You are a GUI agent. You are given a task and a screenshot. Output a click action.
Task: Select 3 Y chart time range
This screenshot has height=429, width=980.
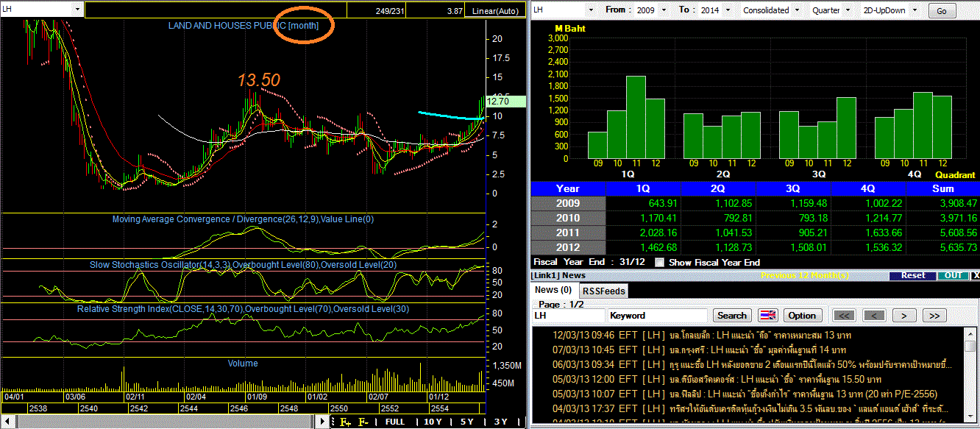501,422
